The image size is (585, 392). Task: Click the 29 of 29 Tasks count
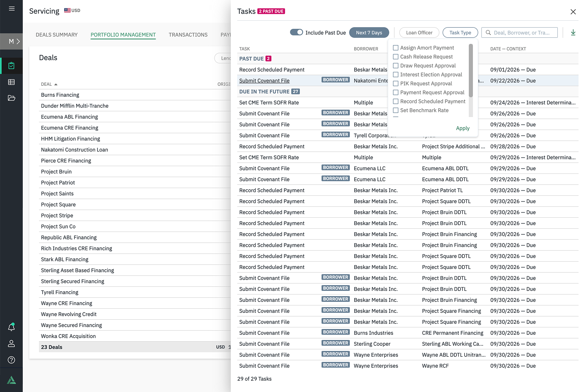click(254, 379)
